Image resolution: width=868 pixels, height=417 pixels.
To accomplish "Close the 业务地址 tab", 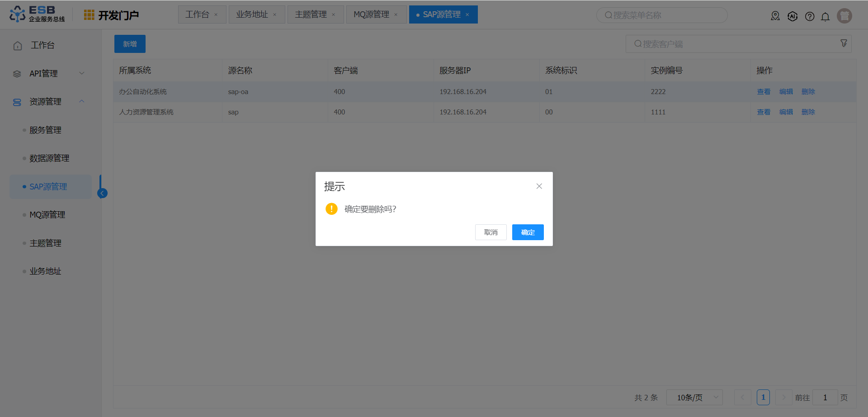I will (275, 15).
